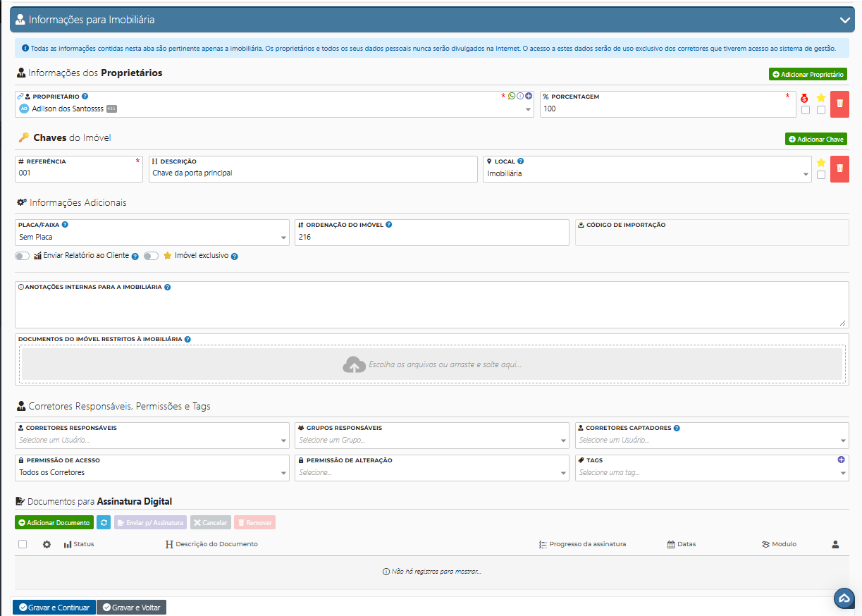Viewport: 862px width, 616px height.
Task: Open the Placa/Faixa dropdown
Action: point(152,238)
